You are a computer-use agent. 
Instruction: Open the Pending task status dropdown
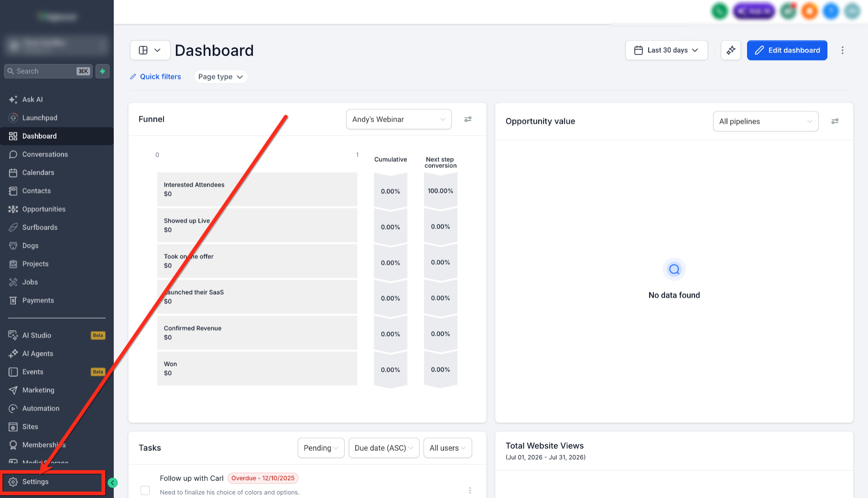click(321, 448)
